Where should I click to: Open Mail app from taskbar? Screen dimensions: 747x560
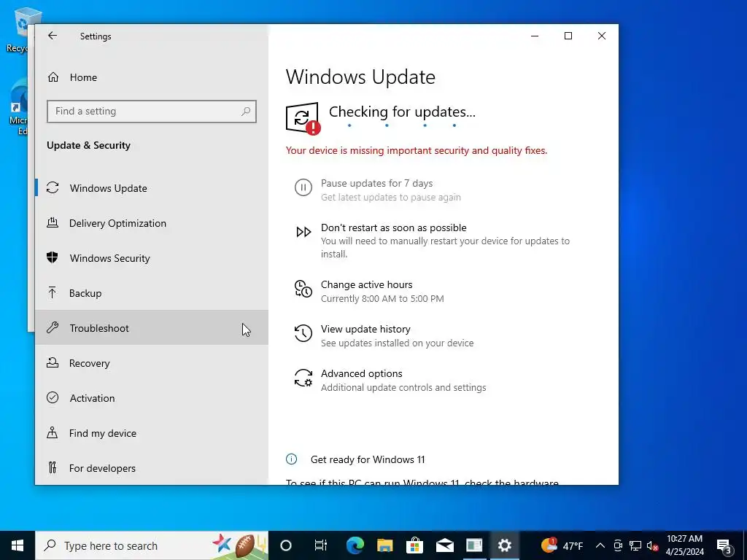(x=444, y=545)
